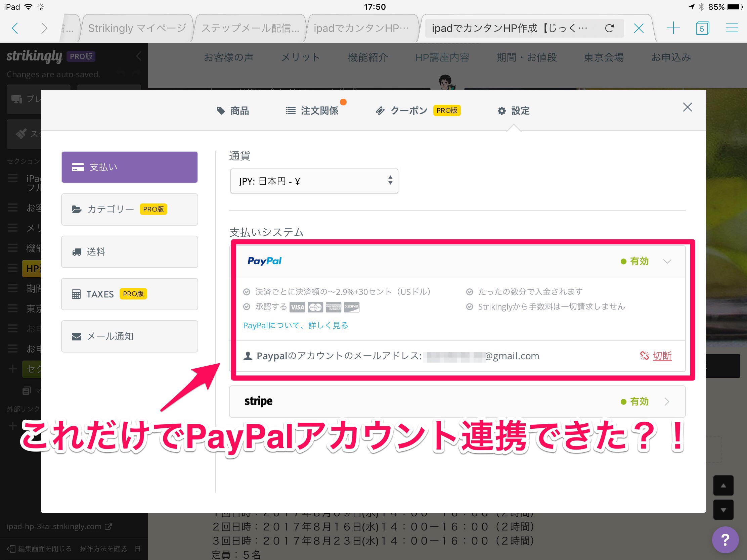Click the strikingly logo in the sidebar
Viewport: 747px width, 560px height.
tap(35, 56)
